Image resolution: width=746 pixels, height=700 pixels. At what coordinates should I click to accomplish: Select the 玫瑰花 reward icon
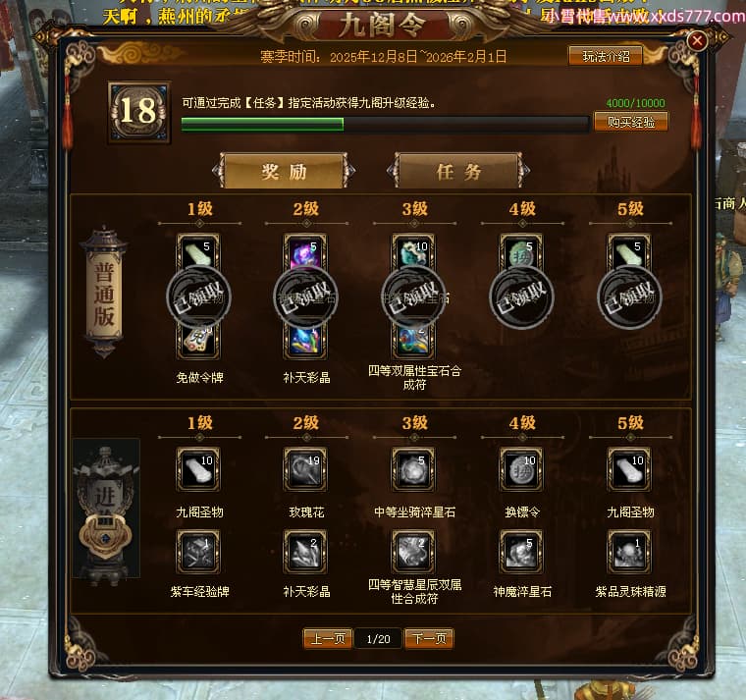pyautogui.click(x=305, y=469)
